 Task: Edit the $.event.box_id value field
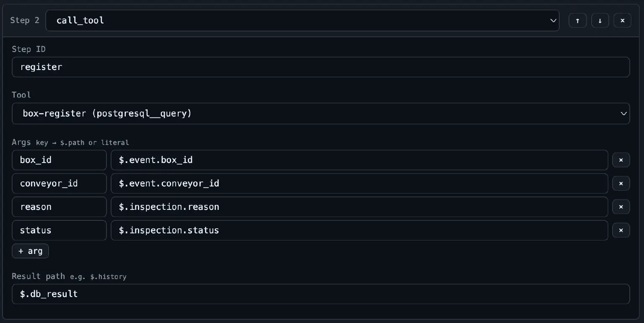click(359, 160)
